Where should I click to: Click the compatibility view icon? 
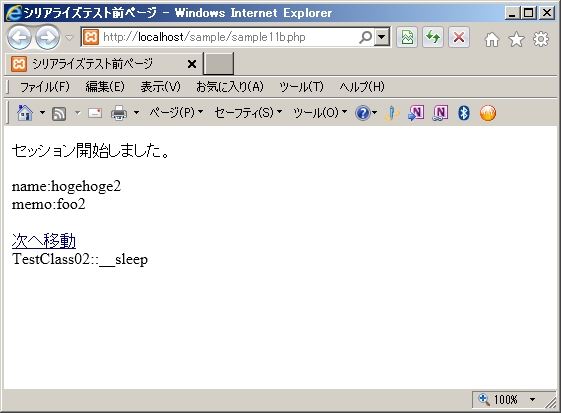(x=407, y=37)
